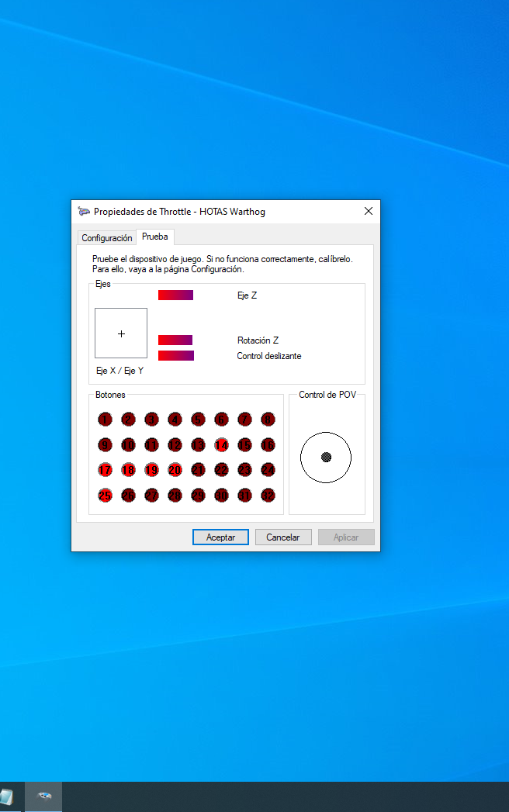Click the 'Control deslizante' label
Viewport: 509px width, 812px height.
click(x=269, y=356)
